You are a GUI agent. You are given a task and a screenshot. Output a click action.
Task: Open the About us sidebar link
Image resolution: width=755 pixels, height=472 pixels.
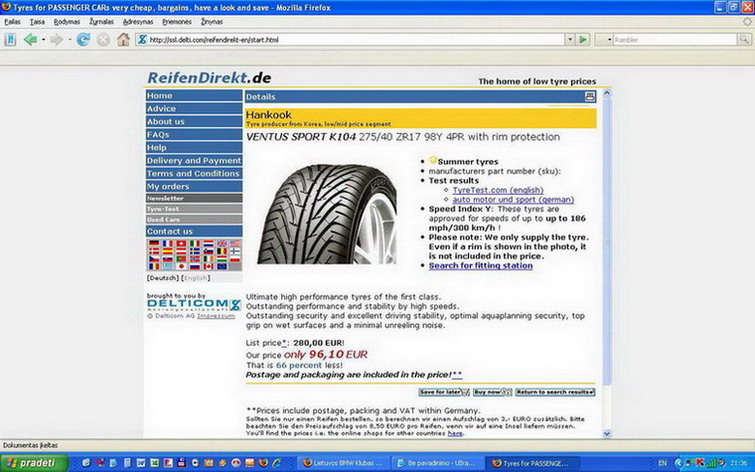click(x=194, y=121)
